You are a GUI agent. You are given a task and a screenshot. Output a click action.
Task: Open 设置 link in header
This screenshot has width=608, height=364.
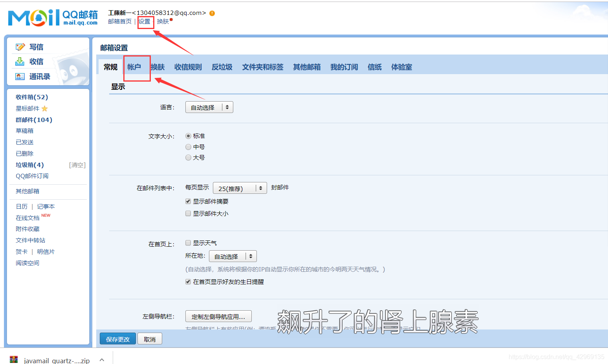tap(145, 22)
